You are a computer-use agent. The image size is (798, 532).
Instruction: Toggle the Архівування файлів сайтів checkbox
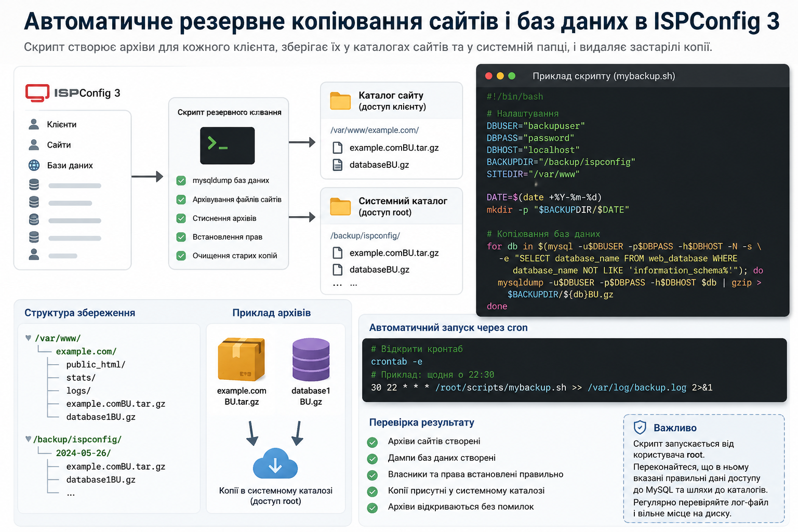coord(181,199)
